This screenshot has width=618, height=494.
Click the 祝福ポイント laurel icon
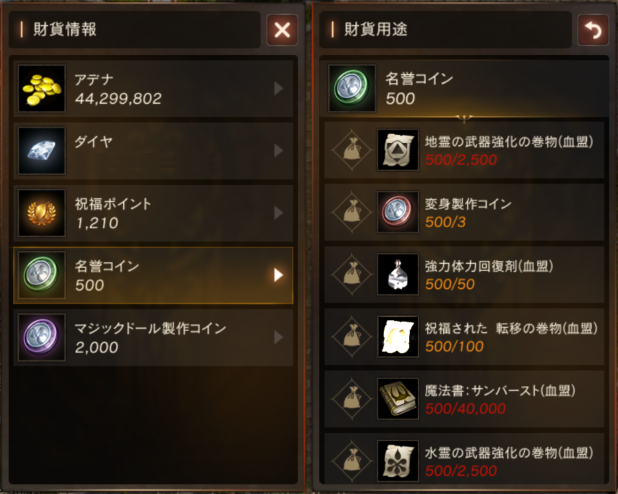pyautogui.click(x=41, y=213)
